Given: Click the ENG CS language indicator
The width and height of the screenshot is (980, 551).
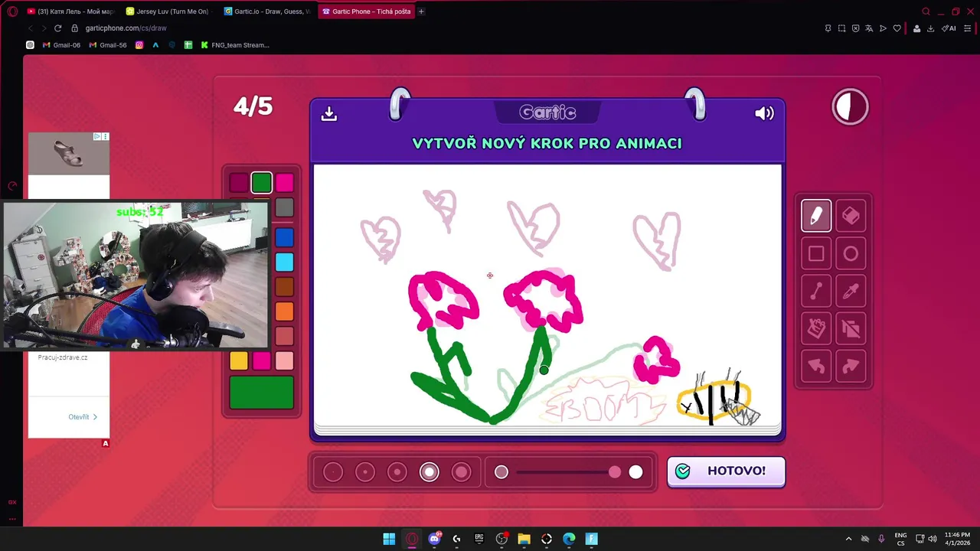Looking at the screenshot, I should point(900,539).
